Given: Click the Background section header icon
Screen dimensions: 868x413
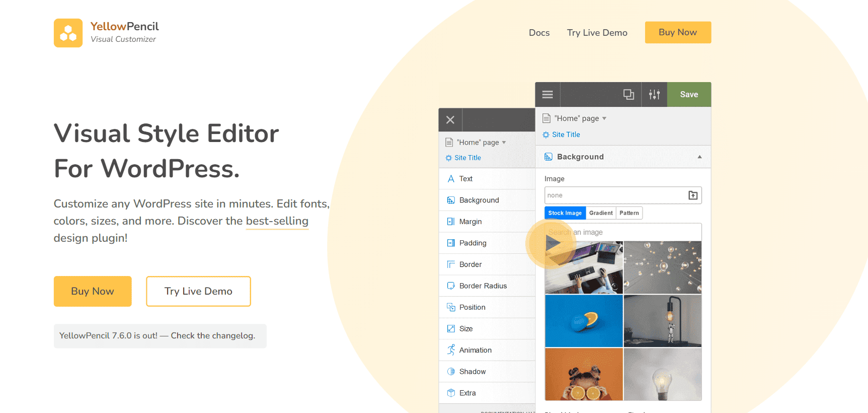Looking at the screenshot, I should 548,157.
